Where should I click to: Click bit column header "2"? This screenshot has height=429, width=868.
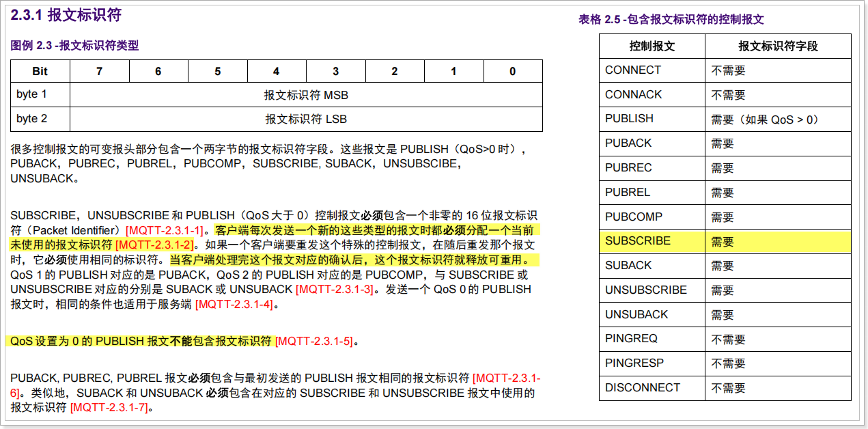tap(395, 71)
